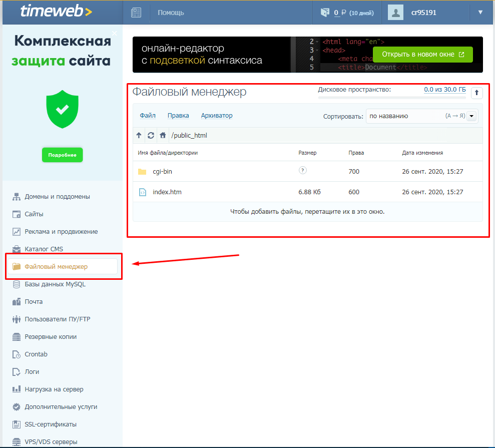
Task: Expand the account menu arrow
Action: [480, 13]
